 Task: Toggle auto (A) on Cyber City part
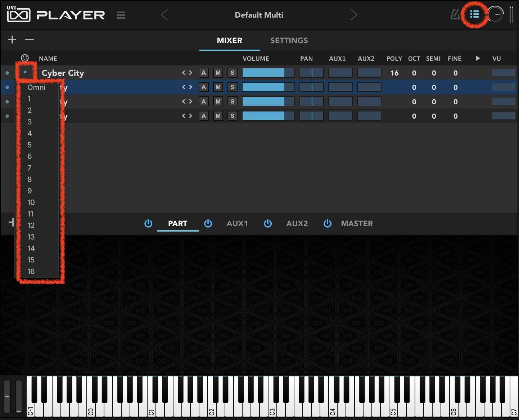pyautogui.click(x=204, y=73)
